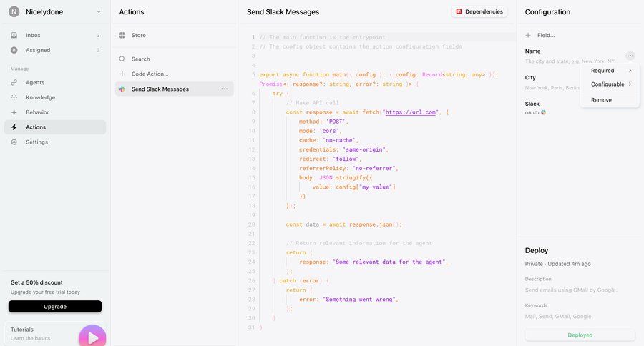Open the Agents section
This screenshot has height=346, width=644.
[x=55, y=82]
